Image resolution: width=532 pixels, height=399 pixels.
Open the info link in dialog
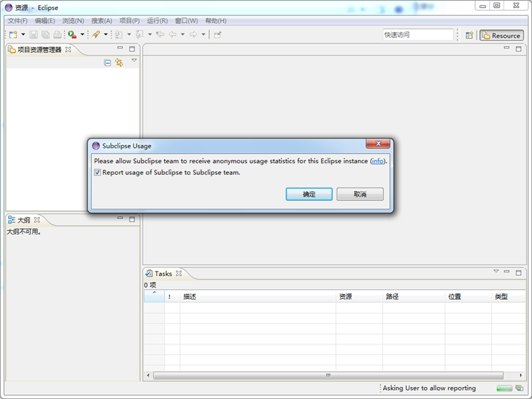[377, 161]
